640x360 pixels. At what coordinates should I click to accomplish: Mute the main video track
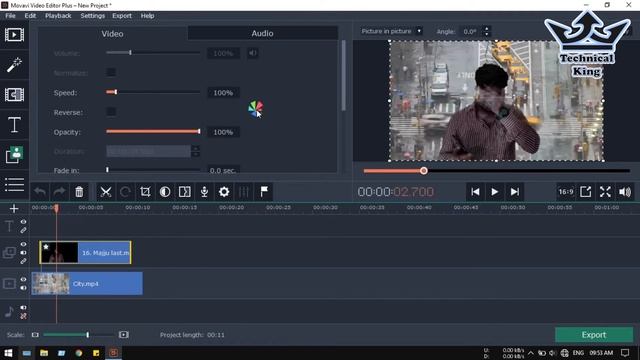point(23,288)
